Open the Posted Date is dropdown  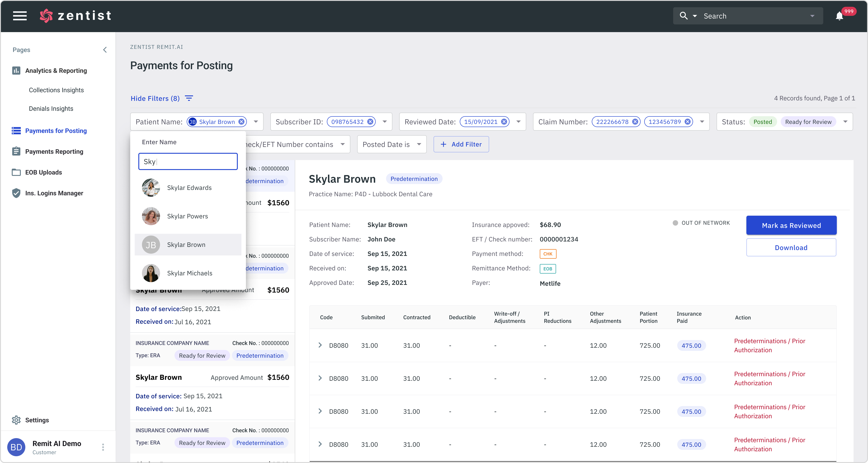(x=419, y=144)
